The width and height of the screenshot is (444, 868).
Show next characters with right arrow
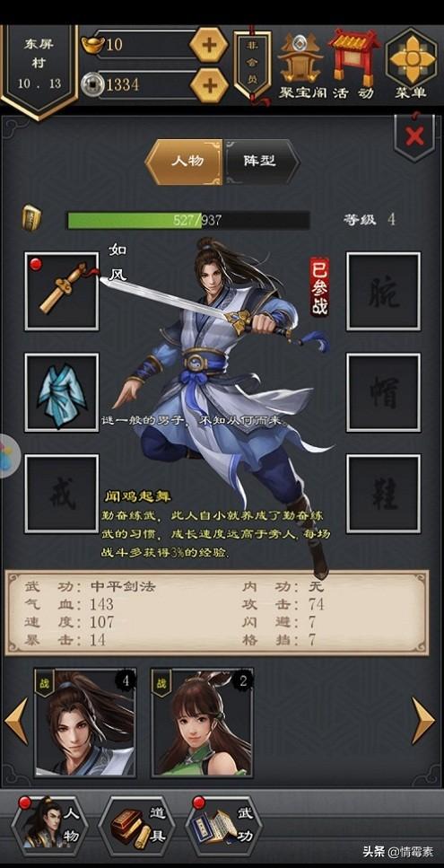[x=423, y=720]
